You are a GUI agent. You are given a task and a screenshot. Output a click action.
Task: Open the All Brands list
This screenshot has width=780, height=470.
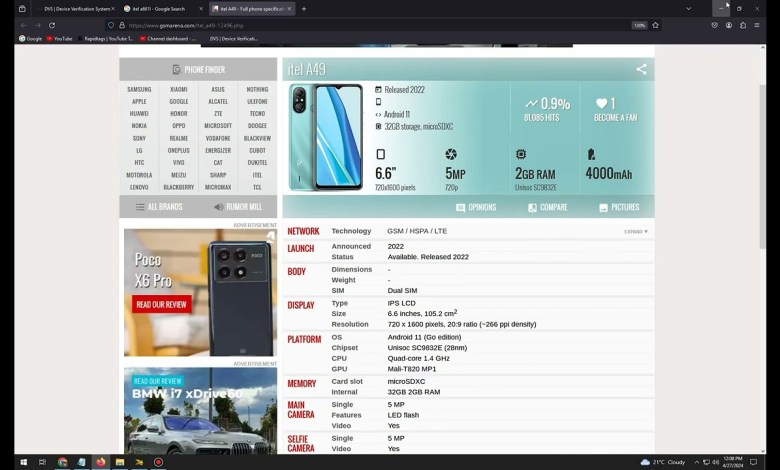(158, 207)
